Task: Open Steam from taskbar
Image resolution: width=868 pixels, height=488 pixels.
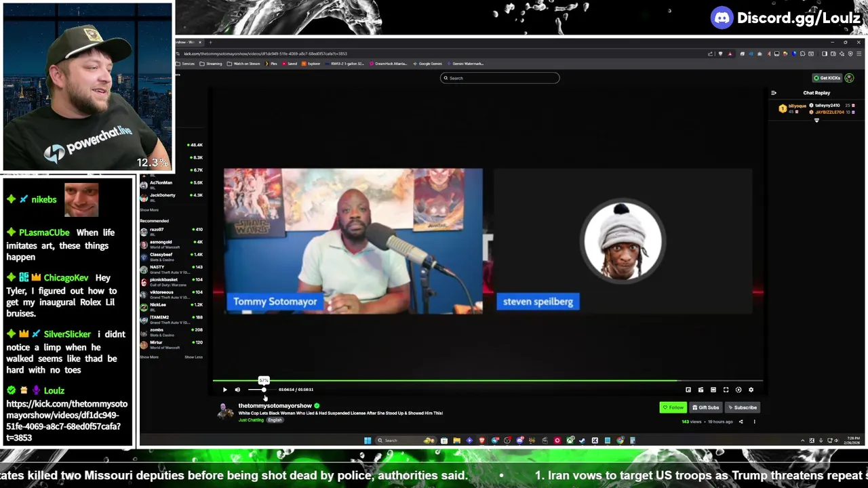Action: coord(582,441)
